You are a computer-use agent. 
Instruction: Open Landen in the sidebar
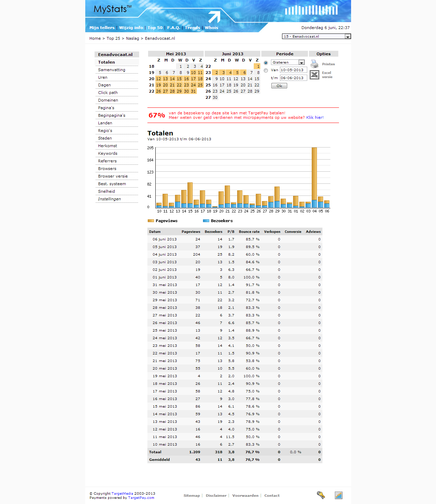pos(105,123)
